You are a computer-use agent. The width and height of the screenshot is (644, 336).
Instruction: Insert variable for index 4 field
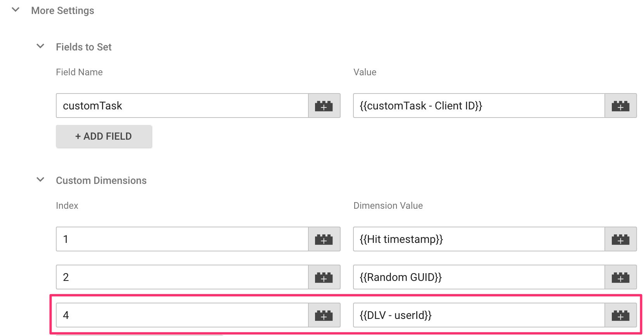coord(324,315)
